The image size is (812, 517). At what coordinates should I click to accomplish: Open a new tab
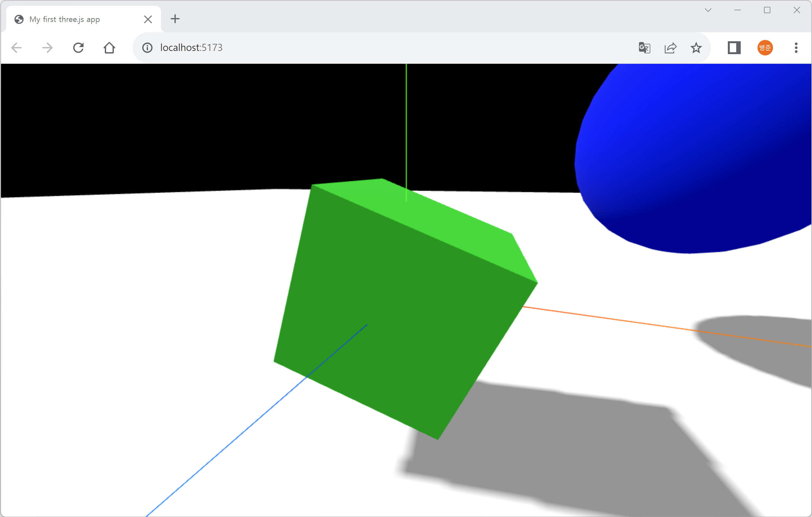tap(175, 19)
